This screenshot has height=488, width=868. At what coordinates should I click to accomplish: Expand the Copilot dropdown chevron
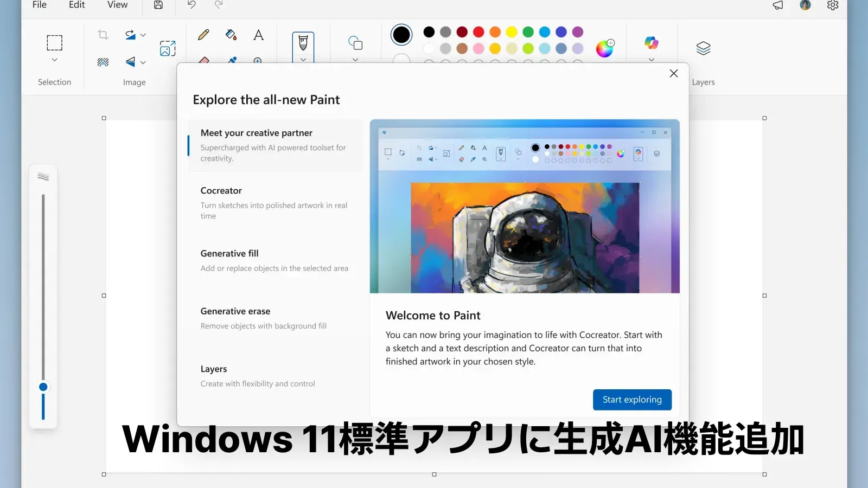(651, 60)
